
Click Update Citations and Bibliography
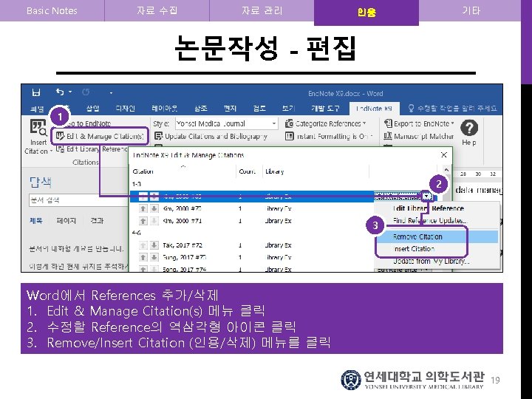(x=211, y=136)
